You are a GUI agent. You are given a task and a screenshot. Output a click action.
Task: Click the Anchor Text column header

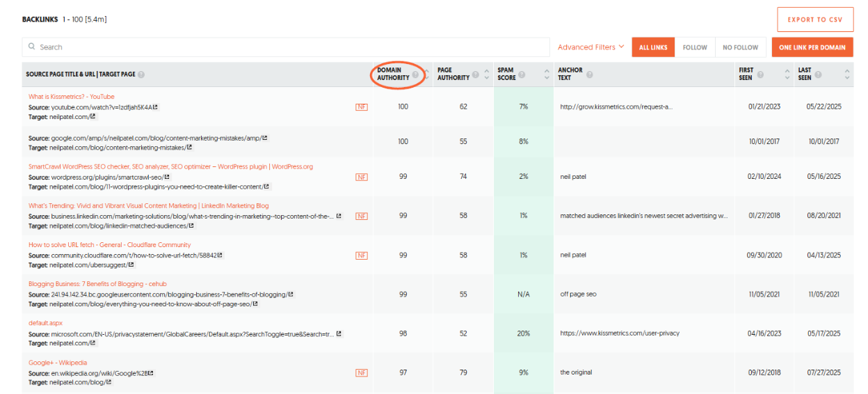pyautogui.click(x=570, y=74)
